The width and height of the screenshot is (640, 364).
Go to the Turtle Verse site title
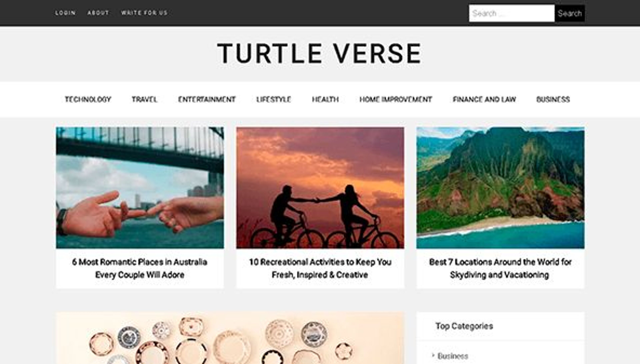coord(319,53)
